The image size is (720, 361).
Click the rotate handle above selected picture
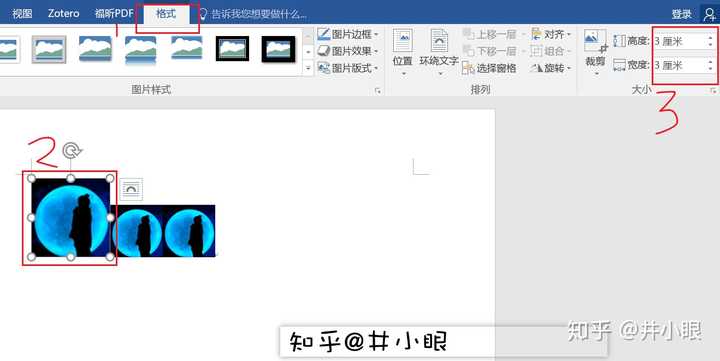pyautogui.click(x=71, y=150)
